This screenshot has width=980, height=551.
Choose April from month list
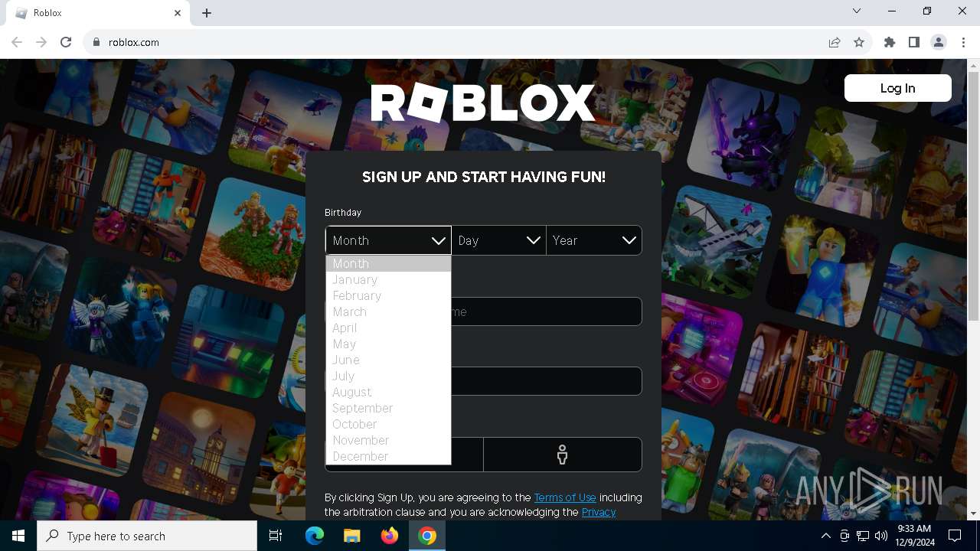388,328
